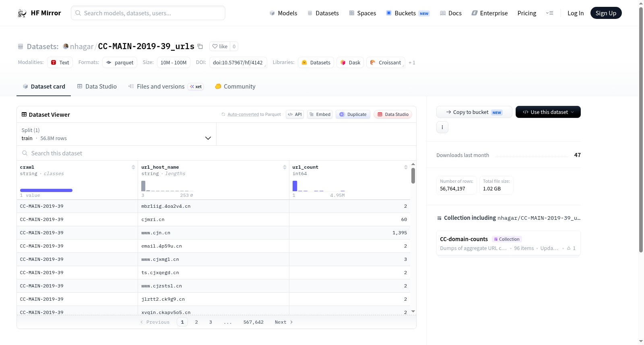Open Use this dataset dropdown
The height and width of the screenshot is (345, 644).
tap(548, 112)
